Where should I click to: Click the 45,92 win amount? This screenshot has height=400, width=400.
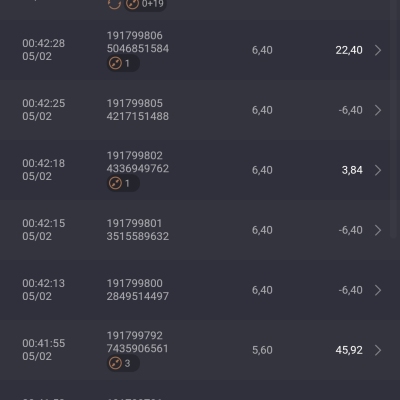pyautogui.click(x=349, y=350)
